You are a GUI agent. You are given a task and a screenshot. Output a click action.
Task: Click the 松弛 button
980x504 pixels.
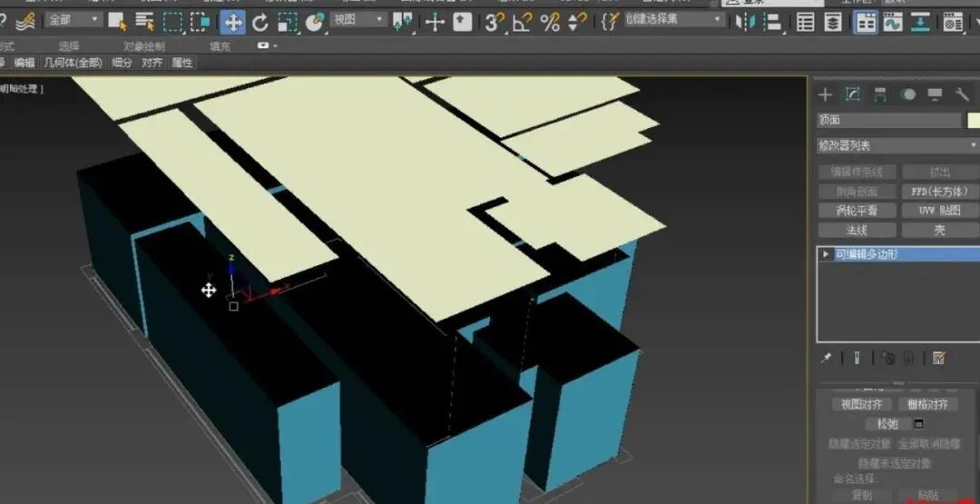tap(887, 424)
